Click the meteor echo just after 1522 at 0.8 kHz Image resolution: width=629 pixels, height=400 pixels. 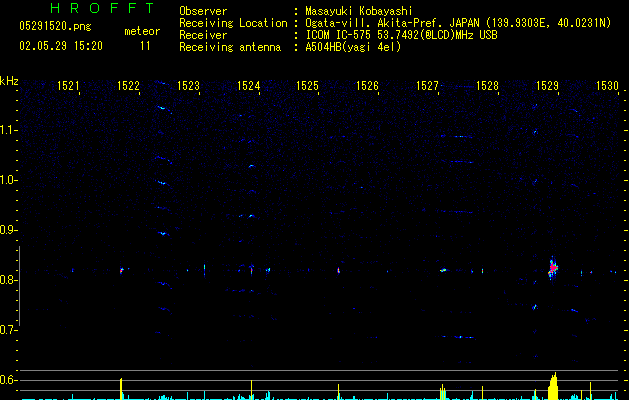121,271
